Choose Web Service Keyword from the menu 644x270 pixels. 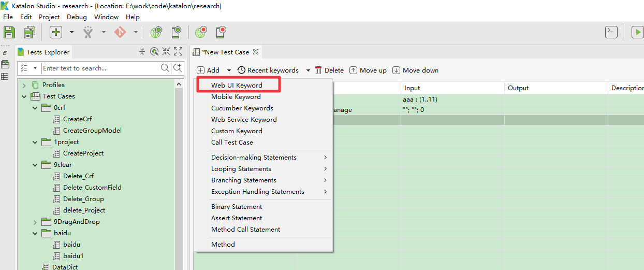pyautogui.click(x=244, y=119)
